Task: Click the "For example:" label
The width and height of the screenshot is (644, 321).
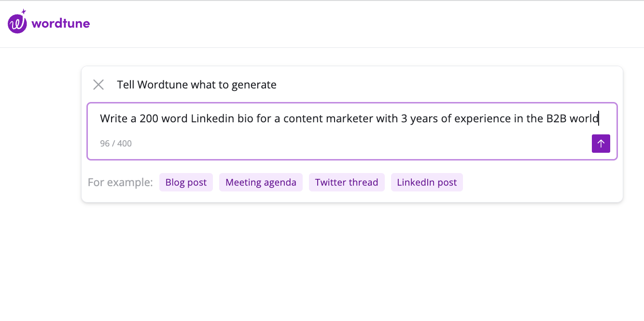Action: click(x=120, y=183)
